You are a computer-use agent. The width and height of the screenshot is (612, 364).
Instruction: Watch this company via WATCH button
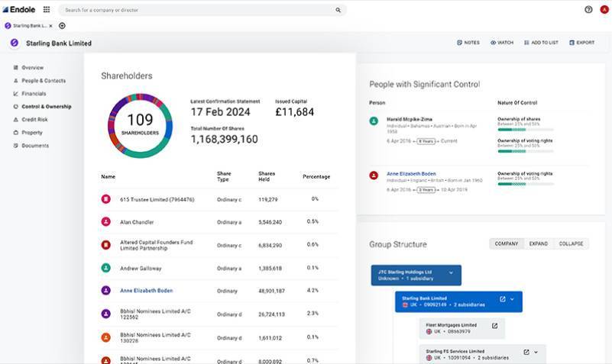click(x=502, y=43)
